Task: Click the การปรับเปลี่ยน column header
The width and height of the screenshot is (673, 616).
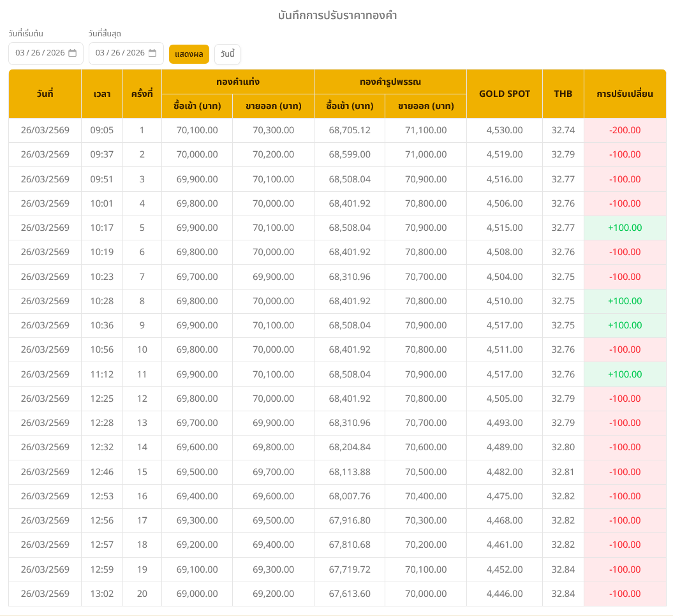Action: (625, 94)
